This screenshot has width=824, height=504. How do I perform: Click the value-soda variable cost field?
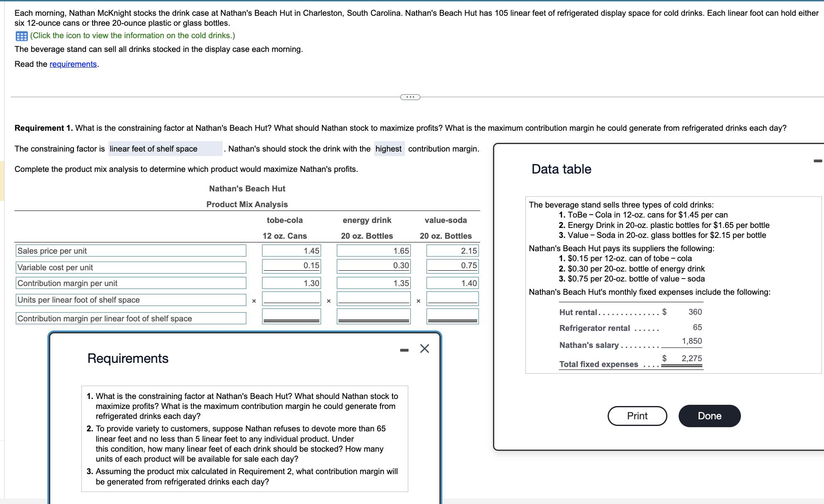[452, 266]
